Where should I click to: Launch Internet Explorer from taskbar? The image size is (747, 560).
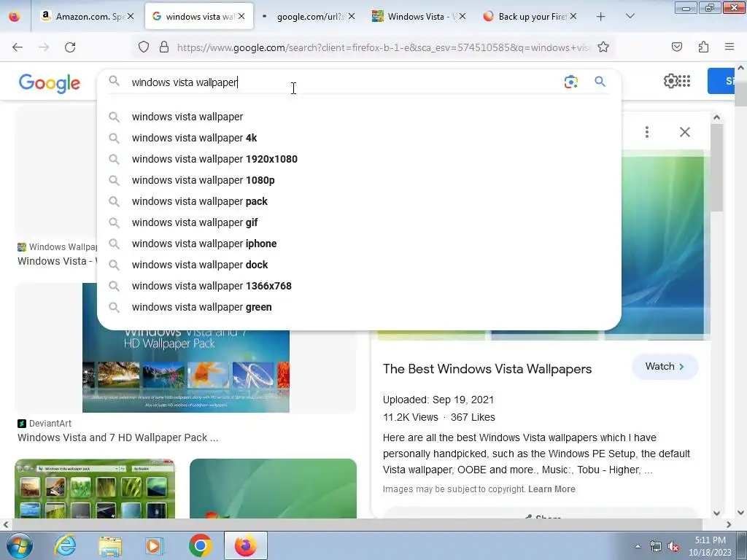coord(65,545)
